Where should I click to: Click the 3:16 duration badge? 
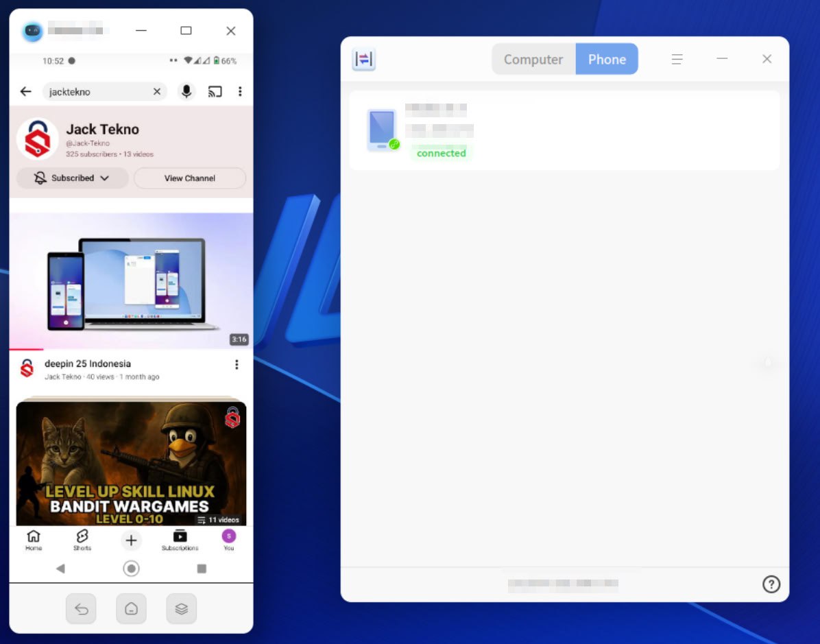click(239, 339)
